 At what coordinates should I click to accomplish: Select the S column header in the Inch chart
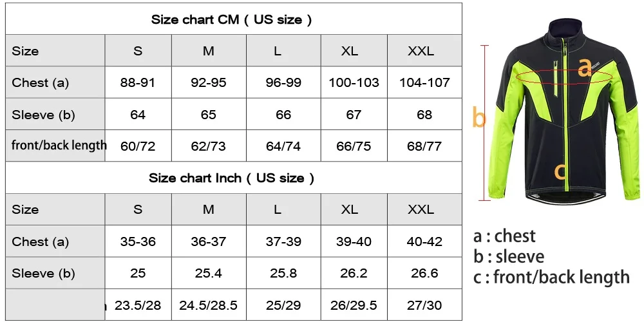point(138,209)
